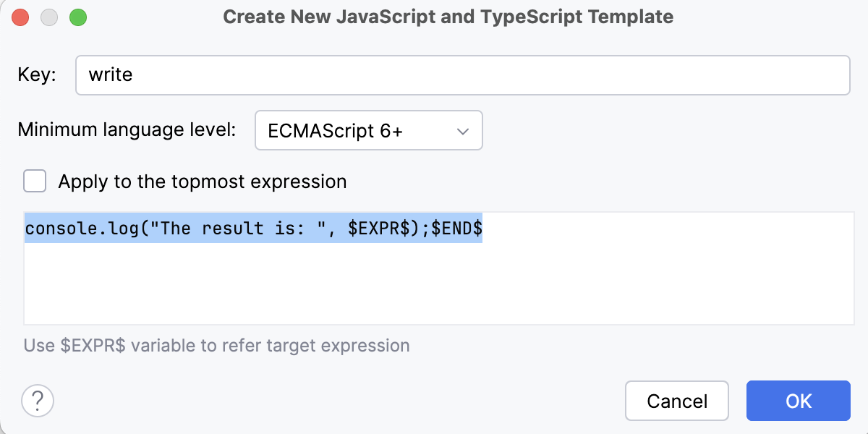868x434 pixels.
Task: Enable 'Apply to the topmost expression'
Action: pos(35,182)
